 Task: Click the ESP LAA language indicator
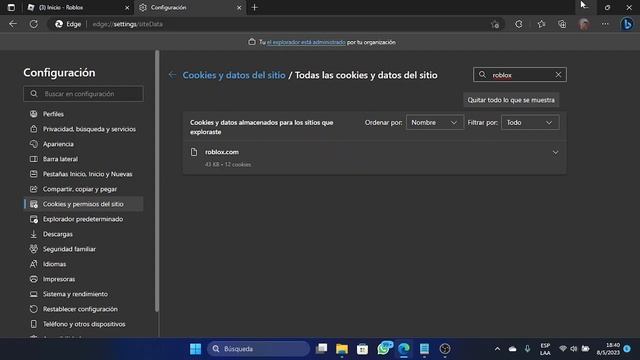(x=545, y=349)
